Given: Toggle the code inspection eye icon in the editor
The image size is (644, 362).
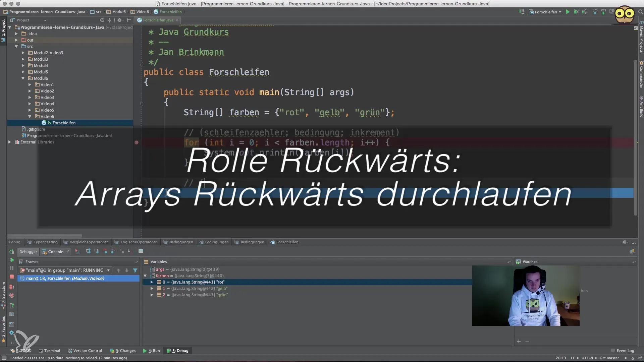Looking at the screenshot, I should (x=636, y=28).
